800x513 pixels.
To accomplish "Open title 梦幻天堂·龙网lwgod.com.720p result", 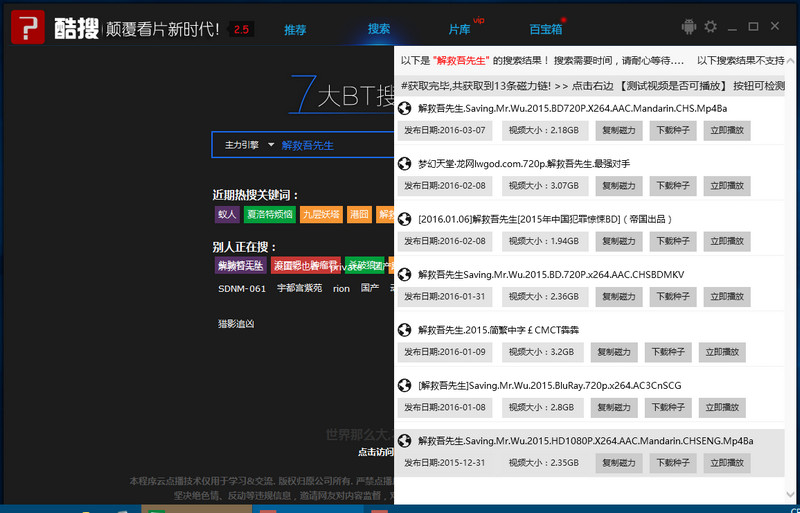I will pos(524,164).
